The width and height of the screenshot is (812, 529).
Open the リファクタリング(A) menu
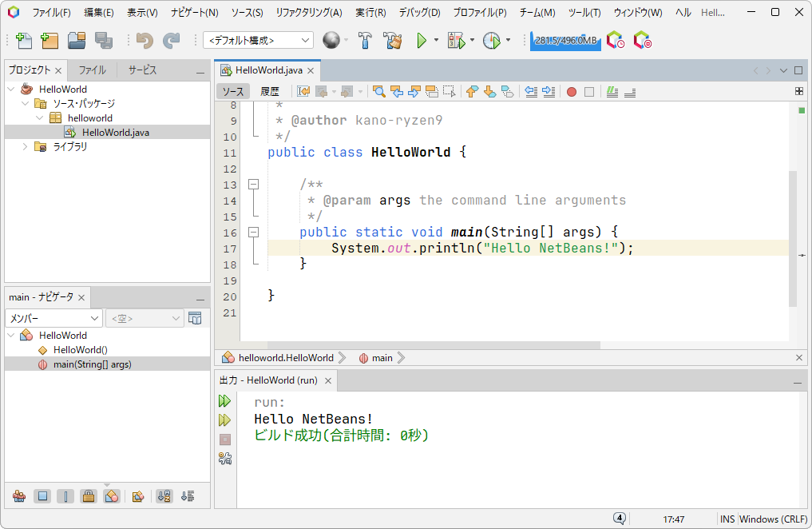309,13
